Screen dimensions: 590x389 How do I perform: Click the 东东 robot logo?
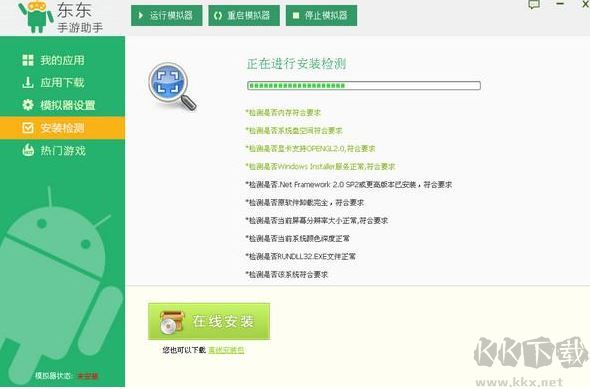(x=36, y=17)
